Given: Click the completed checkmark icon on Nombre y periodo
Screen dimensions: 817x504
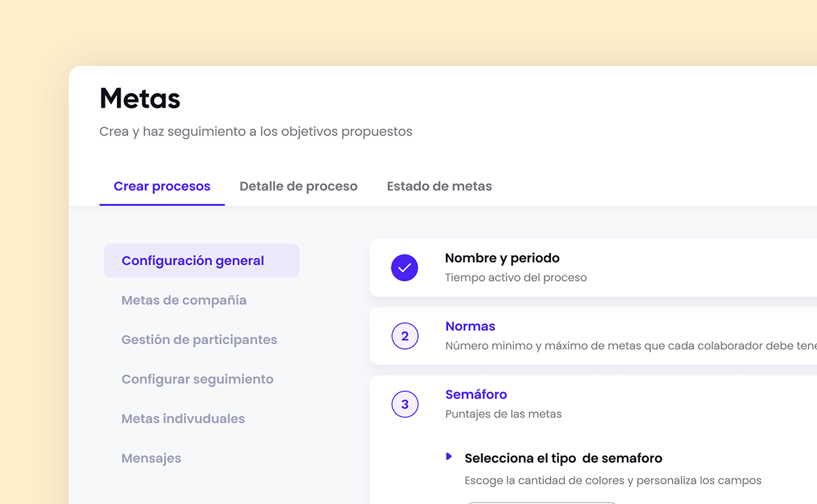Looking at the screenshot, I should click(x=404, y=268).
